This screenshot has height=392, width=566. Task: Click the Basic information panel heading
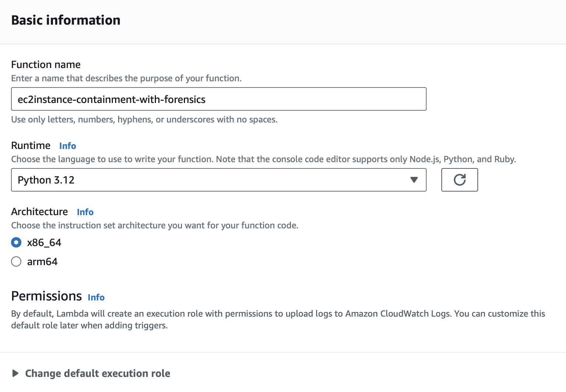(66, 20)
